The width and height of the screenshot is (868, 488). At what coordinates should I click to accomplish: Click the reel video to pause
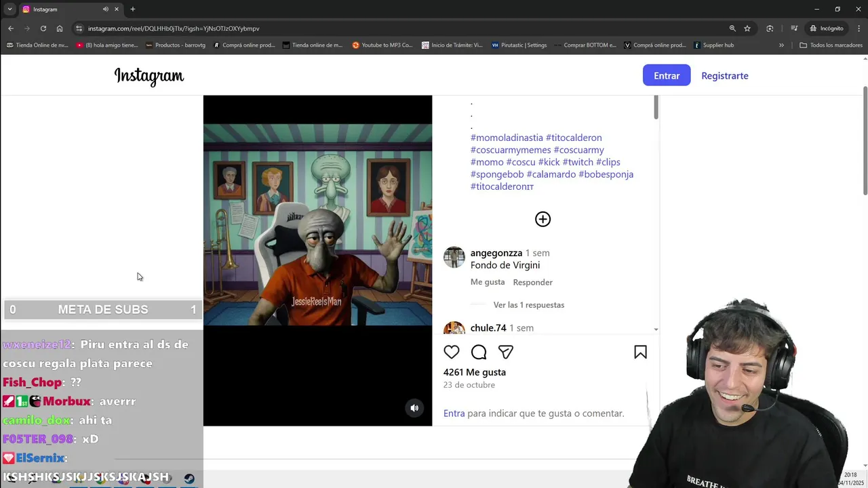[317, 260]
